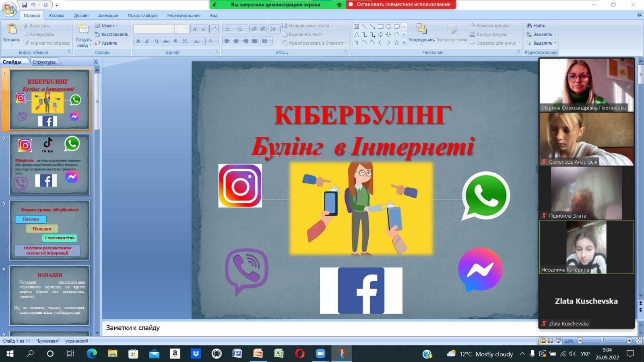Click Найти find button

(x=536, y=25)
